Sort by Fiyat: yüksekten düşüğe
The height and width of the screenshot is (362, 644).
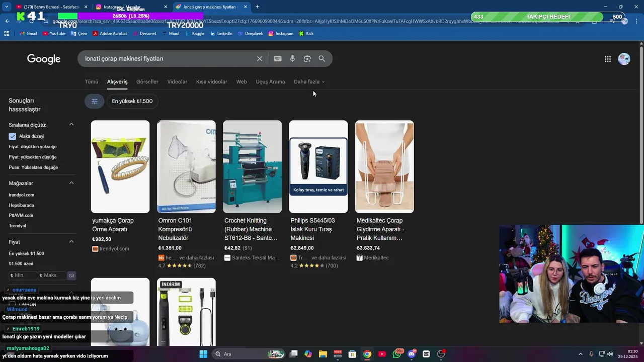33,157
